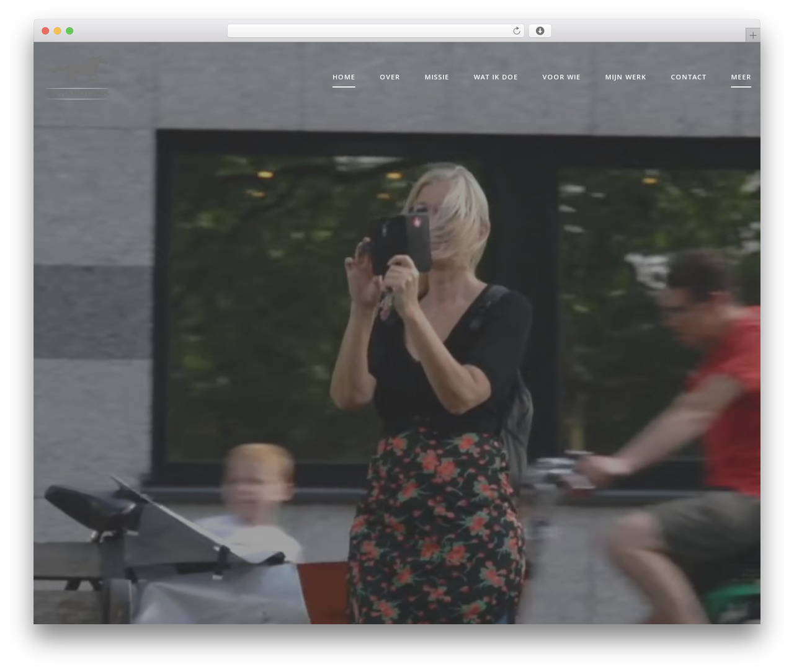Close the browser window with the red button

point(45,31)
